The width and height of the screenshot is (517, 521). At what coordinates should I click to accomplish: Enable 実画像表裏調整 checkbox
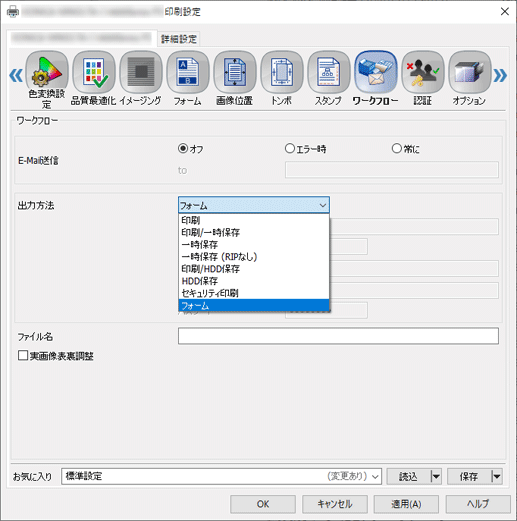click(x=23, y=355)
